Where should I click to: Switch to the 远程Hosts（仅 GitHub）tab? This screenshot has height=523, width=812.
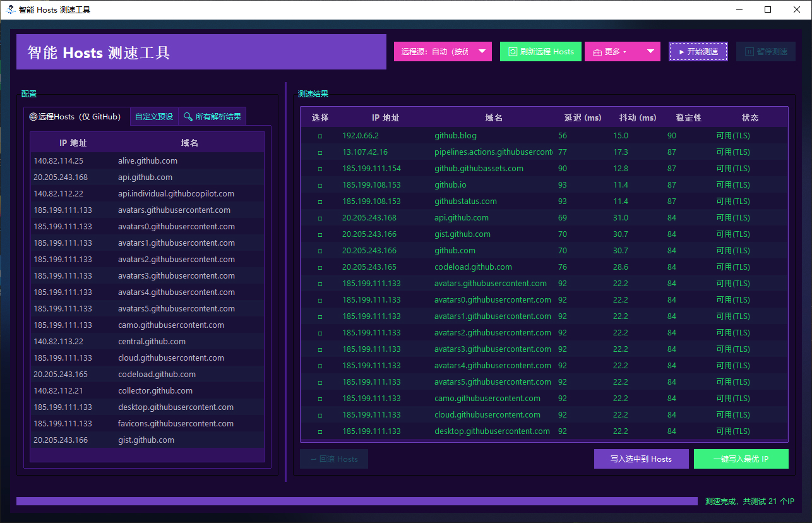(77, 116)
